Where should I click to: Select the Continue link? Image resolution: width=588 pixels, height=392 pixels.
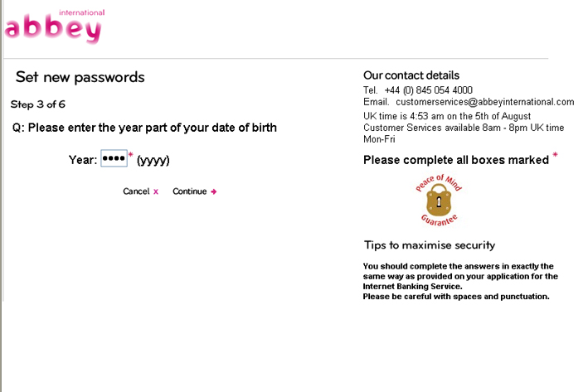pos(189,191)
